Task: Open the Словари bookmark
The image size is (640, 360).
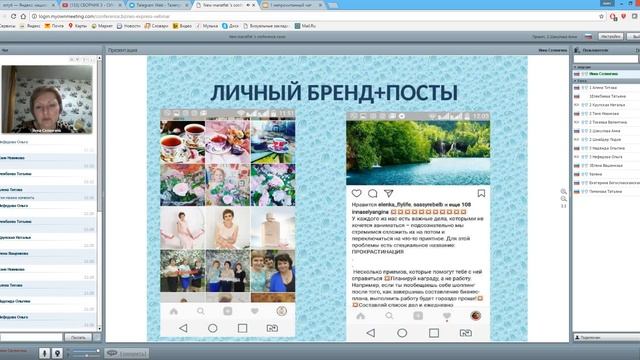Action: (156, 26)
